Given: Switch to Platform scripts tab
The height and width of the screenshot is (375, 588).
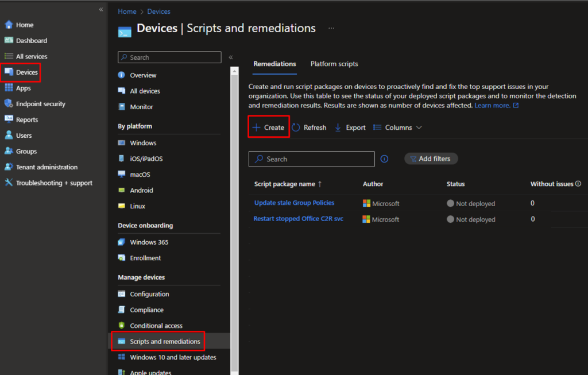Looking at the screenshot, I should (x=334, y=64).
